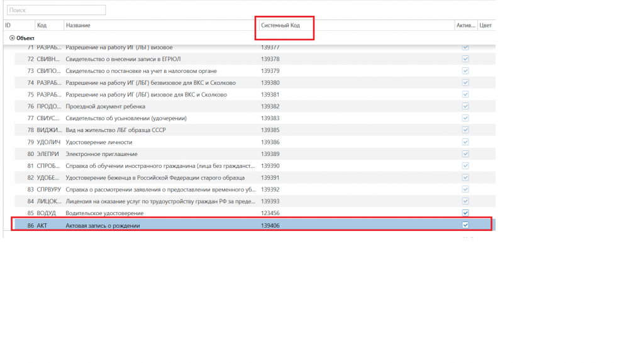Click the Актив... column header
The image size is (644, 363).
[x=466, y=25]
